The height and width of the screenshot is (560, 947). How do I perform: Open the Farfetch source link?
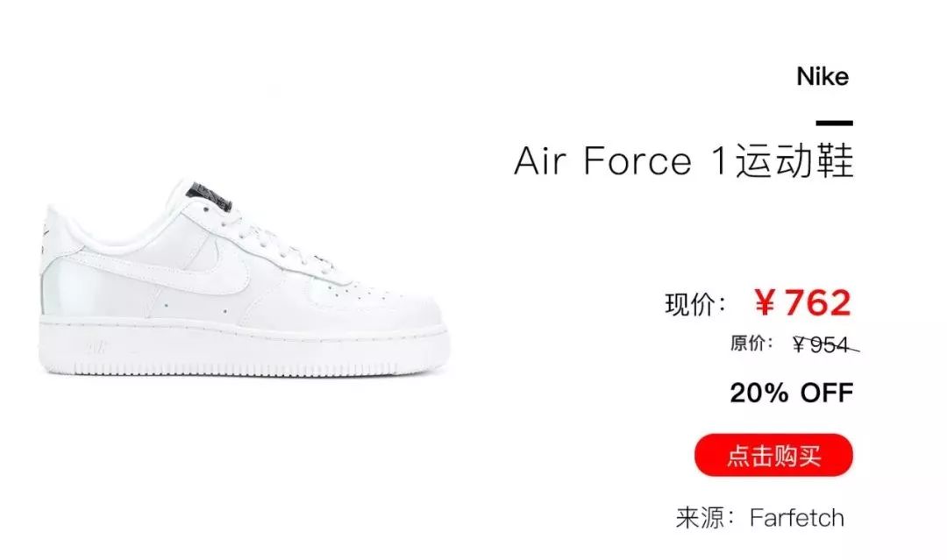tap(796, 518)
